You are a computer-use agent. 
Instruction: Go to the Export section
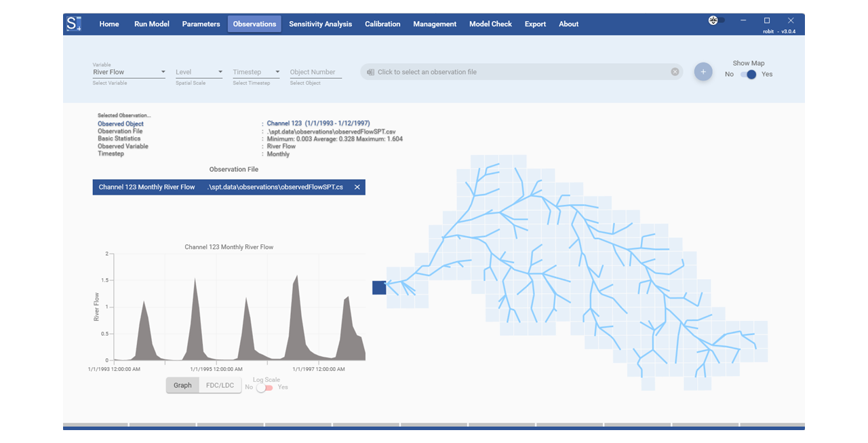click(x=535, y=24)
